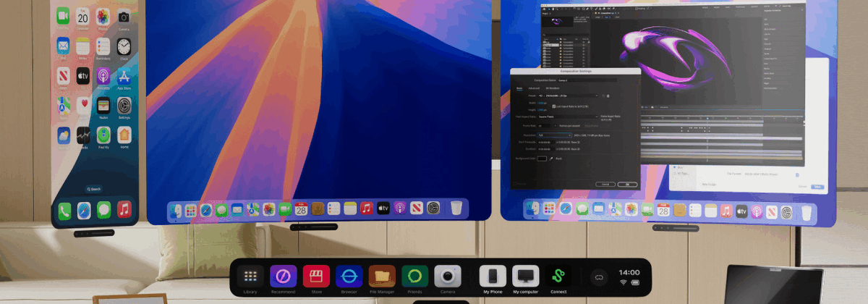The height and width of the screenshot is (304, 868).
Task: Open Library in the bottom launcher bar
Action: (251, 276)
